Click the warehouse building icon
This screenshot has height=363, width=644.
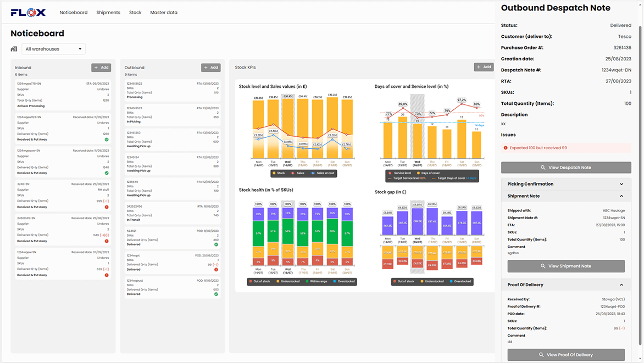pos(14,49)
